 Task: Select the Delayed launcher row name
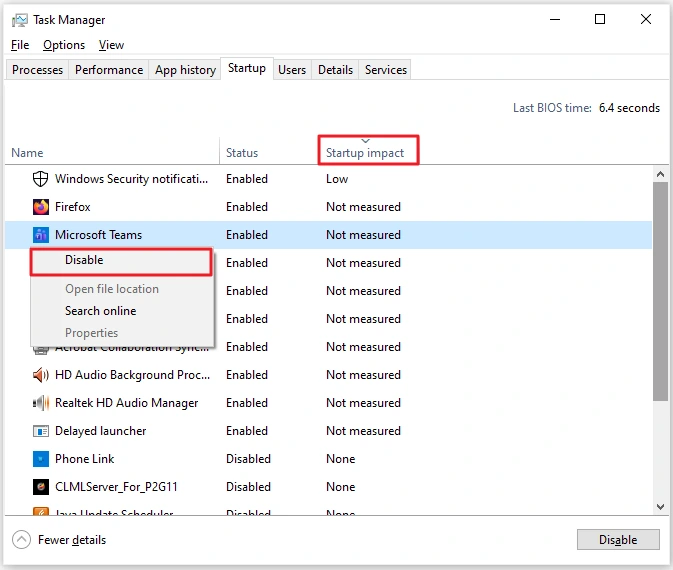tap(100, 431)
